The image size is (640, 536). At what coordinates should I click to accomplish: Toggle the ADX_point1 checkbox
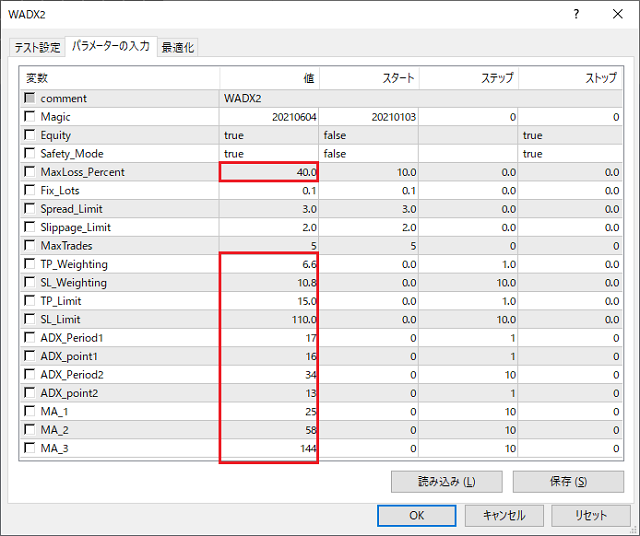pyautogui.click(x=30, y=356)
